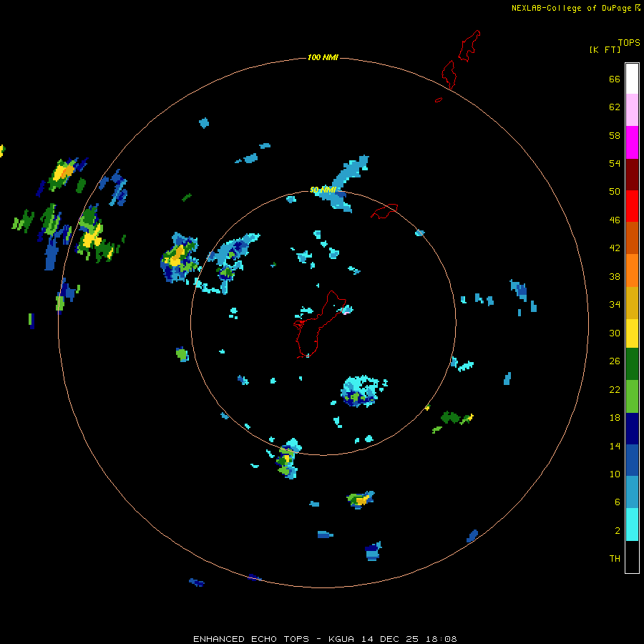Select the dark red legend swatch

632,175
